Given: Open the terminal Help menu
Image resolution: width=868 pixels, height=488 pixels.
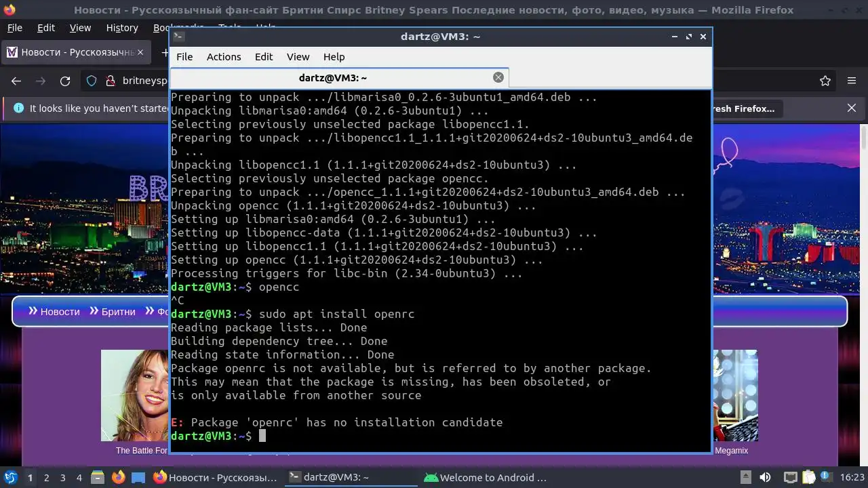Looking at the screenshot, I should tap(334, 57).
